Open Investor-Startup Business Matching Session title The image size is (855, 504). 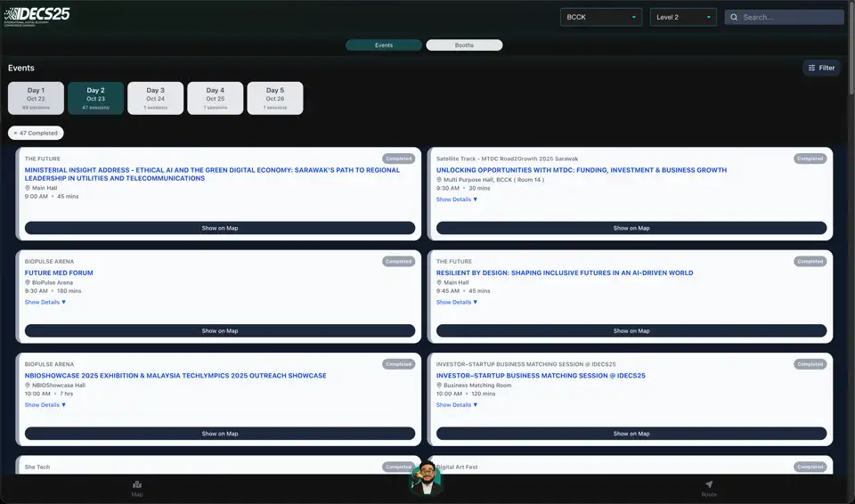(x=541, y=375)
